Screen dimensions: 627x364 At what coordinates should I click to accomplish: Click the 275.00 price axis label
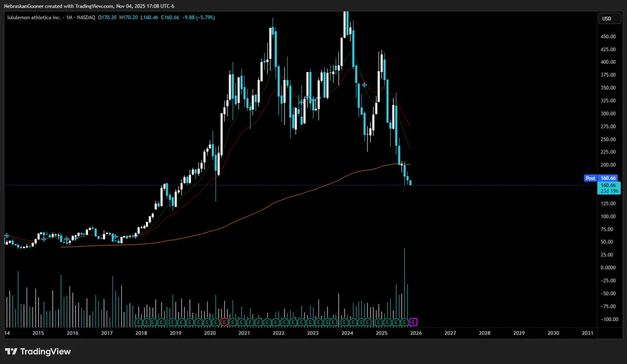point(608,126)
